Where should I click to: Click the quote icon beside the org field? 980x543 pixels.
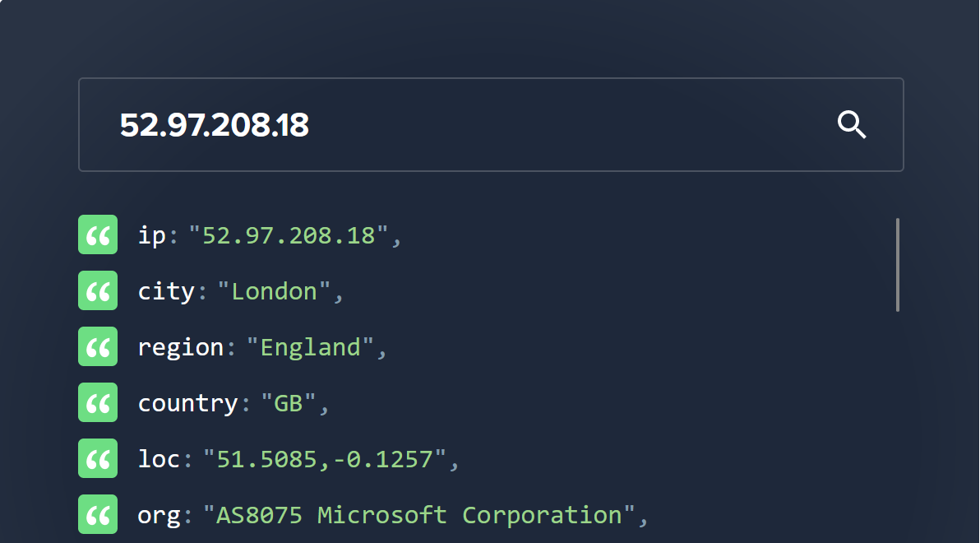coord(98,514)
